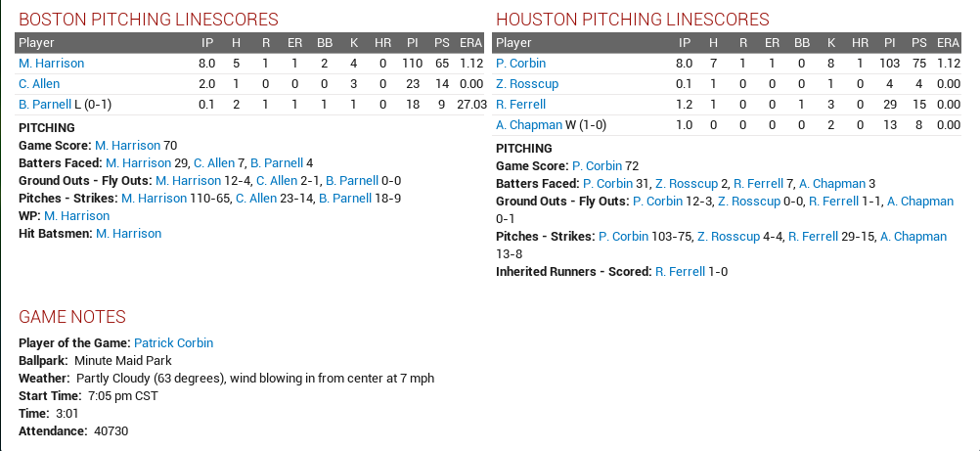Open R. Ferrell under Inherited Runners - Scored

click(680, 271)
